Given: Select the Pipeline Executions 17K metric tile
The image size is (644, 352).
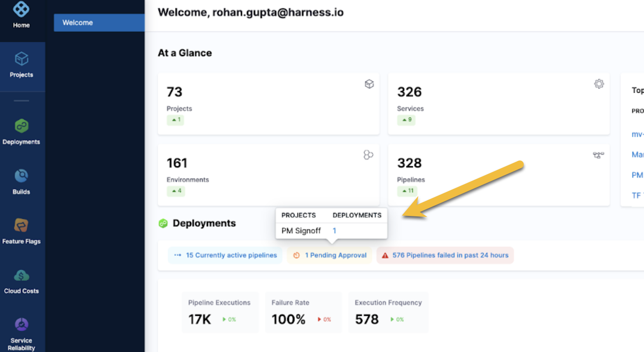Looking at the screenshot, I should [220, 312].
